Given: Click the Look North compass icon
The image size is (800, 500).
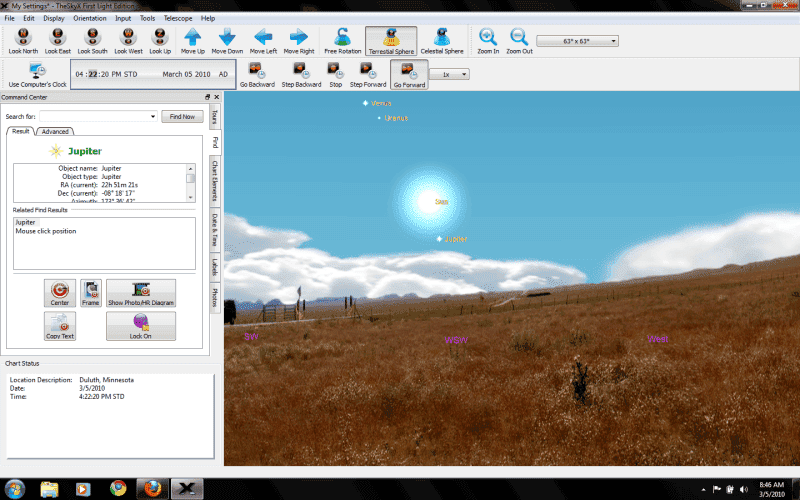Looking at the screenshot, I should [x=22, y=37].
